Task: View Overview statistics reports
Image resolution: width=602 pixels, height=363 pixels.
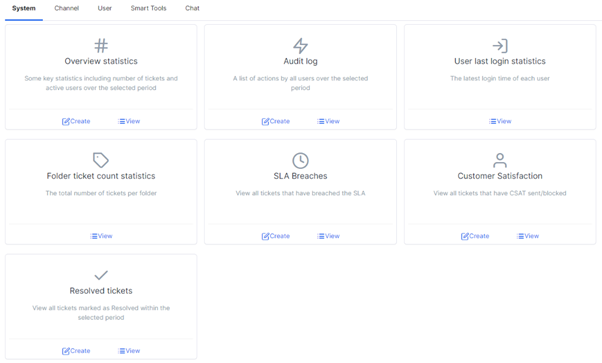Action: (x=129, y=121)
